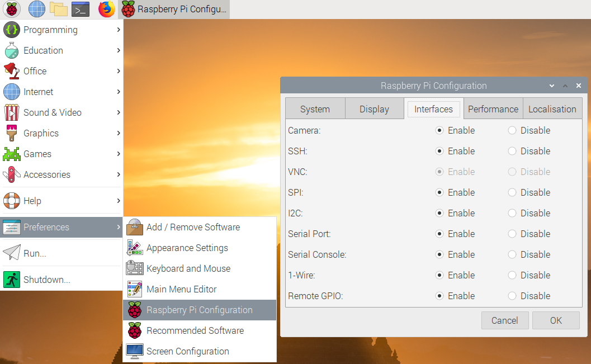Set SSH to Disable
591x364 pixels.
[x=512, y=151]
